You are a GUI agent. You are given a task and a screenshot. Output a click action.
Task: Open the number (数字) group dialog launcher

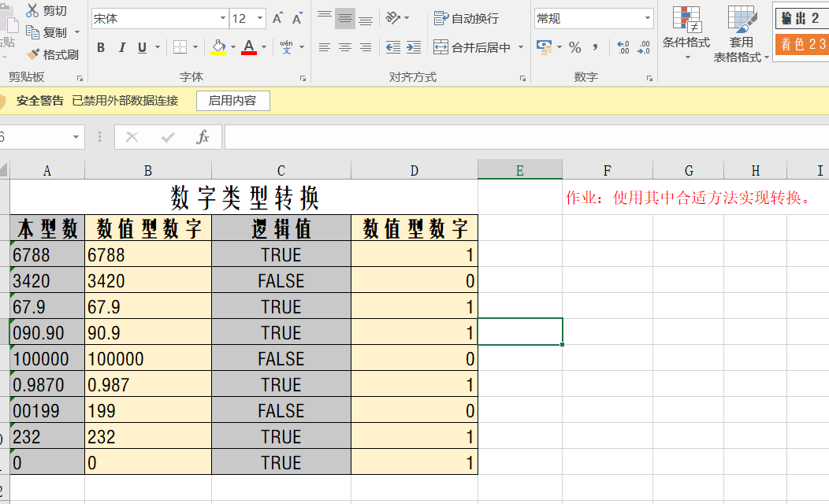650,78
